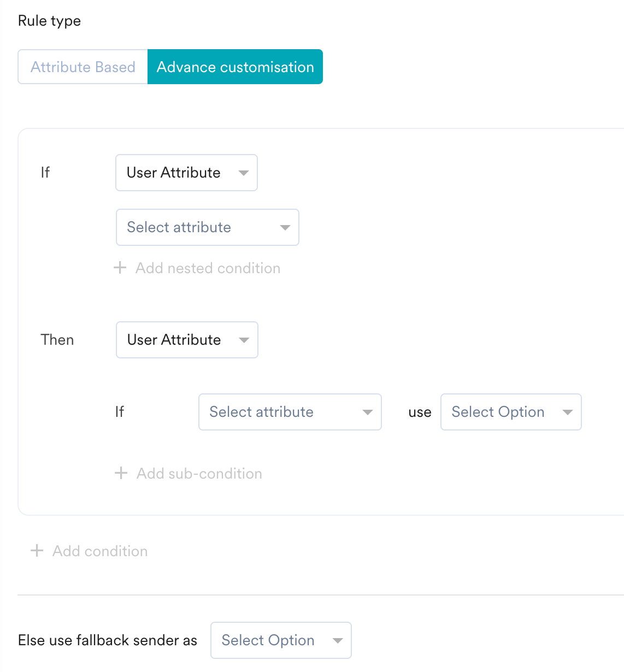Click the Else use fallback sender as label
Image resolution: width=624 pixels, height=672 pixels.
click(x=108, y=640)
